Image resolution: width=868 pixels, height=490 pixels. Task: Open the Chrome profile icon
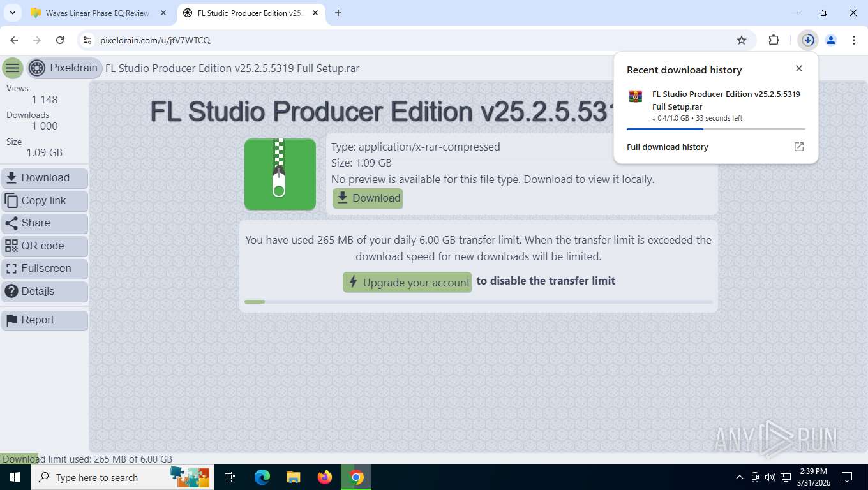(831, 40)
